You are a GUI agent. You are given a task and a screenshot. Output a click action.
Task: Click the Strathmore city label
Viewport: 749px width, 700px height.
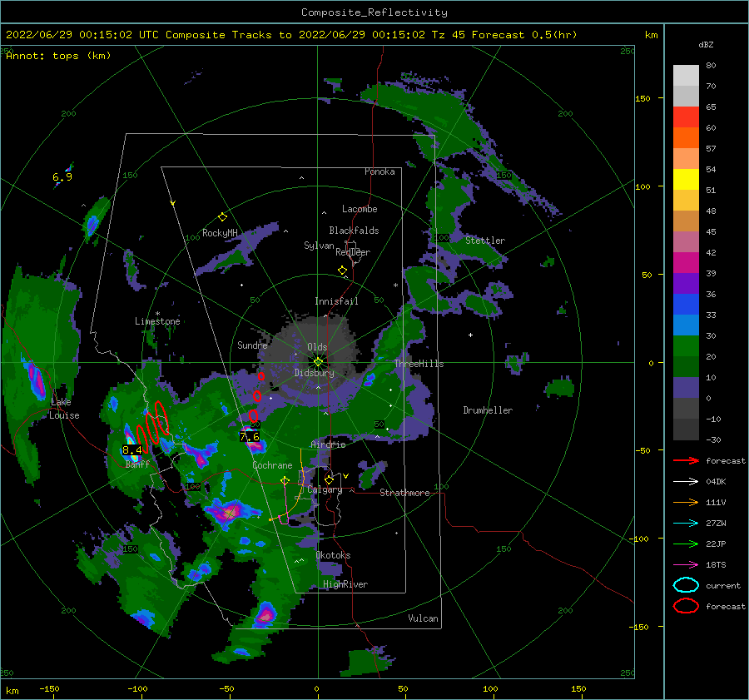404,493
